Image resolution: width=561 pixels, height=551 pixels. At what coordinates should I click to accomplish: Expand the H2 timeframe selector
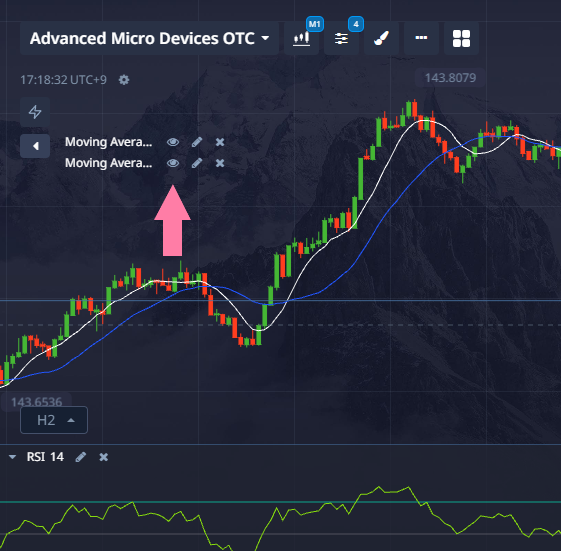pyautogui.click(x=54, y=420)
